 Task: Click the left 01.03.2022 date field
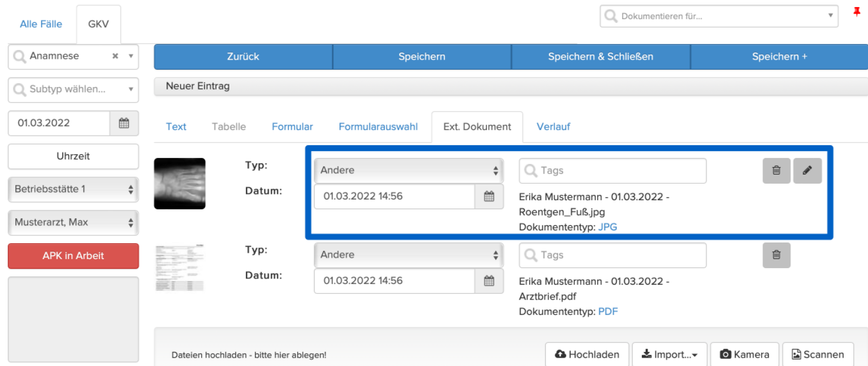pos(59,123)
